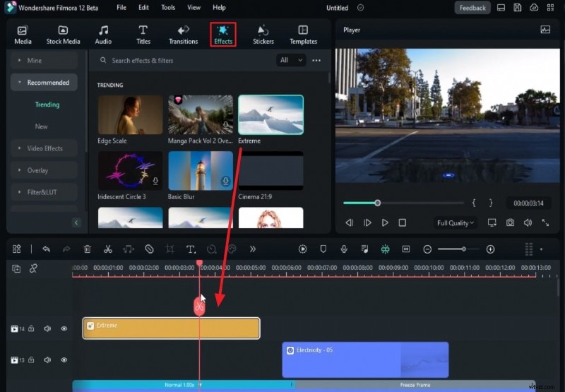Hide track 14 with the eye icon
This screenshot has width=565, height=392.
[x=64, y=328]
